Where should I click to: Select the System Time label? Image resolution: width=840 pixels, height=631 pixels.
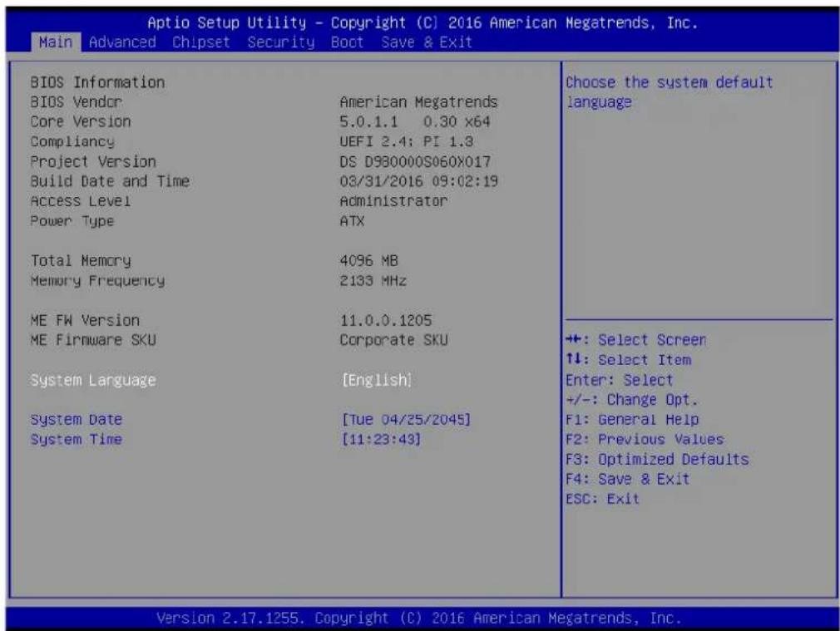76,439
